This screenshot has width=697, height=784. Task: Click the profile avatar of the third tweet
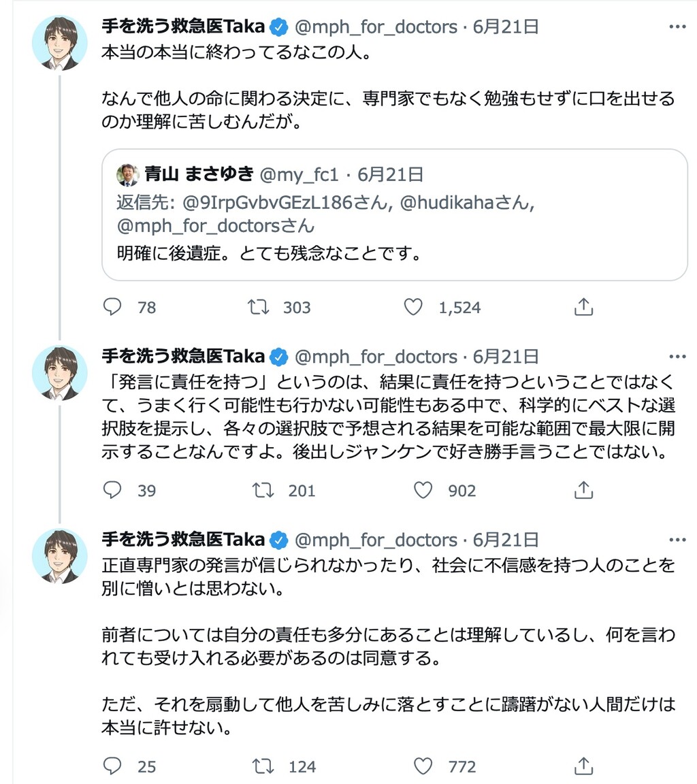point(60,556)
